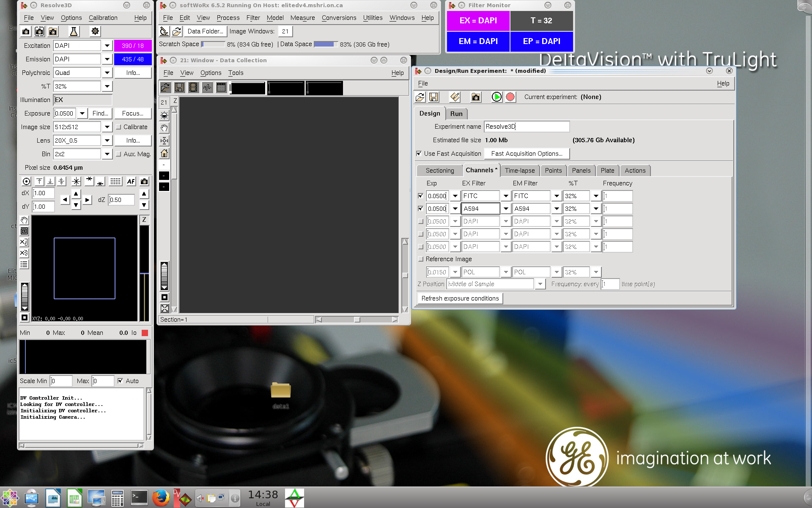Click the flask experiment icon in Resolve3D
The image size is (812, 508).
[74, 31]
